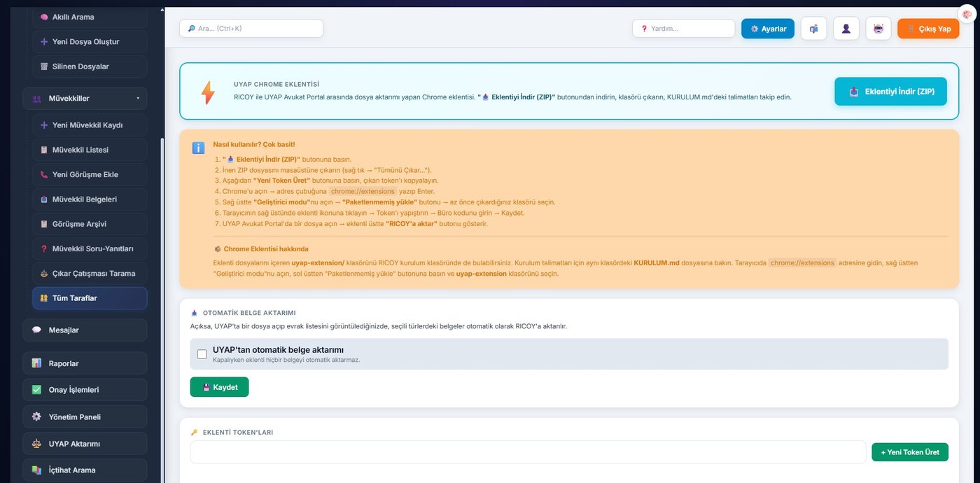Open the Raporlar sidebar item
The height and width of the screenshot is (483, 980).
pos(85,363)
